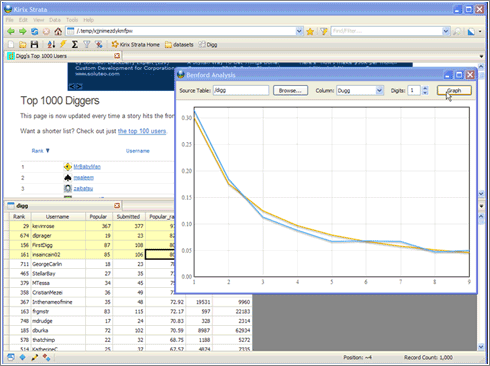Click the Username column header in digg table
This screenshot has height=366, width=490.
pos(58,217)
